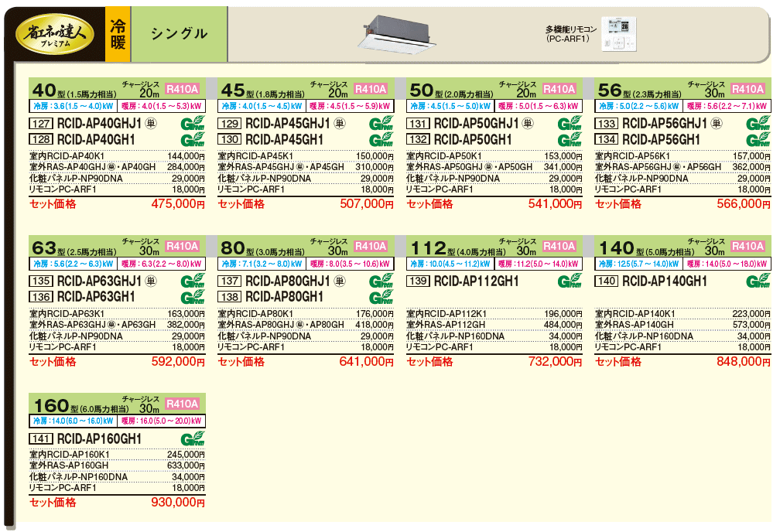Click the 80型 (3.0馬力相当) heading

coord(262,247)
